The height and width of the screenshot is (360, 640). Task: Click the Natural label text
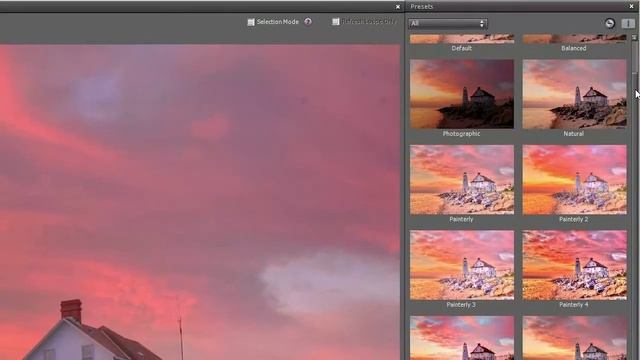(573, 133)
